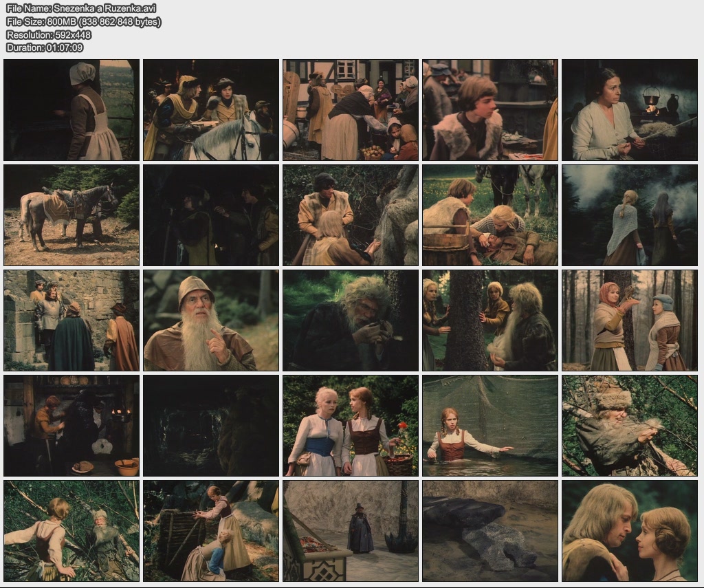Screen dimensions: 704x588
Task: Select thumbnail with riders on a white horse
Action: point(211,110)
